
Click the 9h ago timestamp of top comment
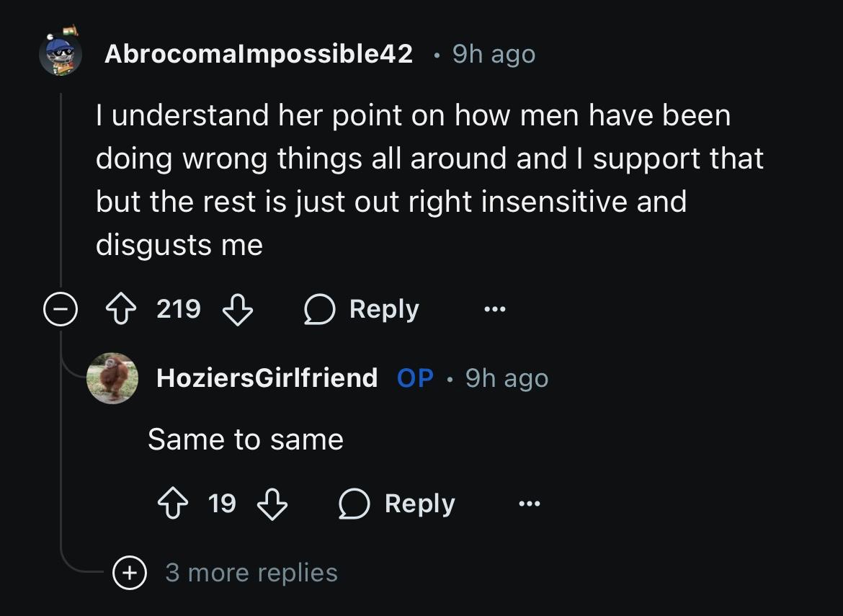pos(494,54)
